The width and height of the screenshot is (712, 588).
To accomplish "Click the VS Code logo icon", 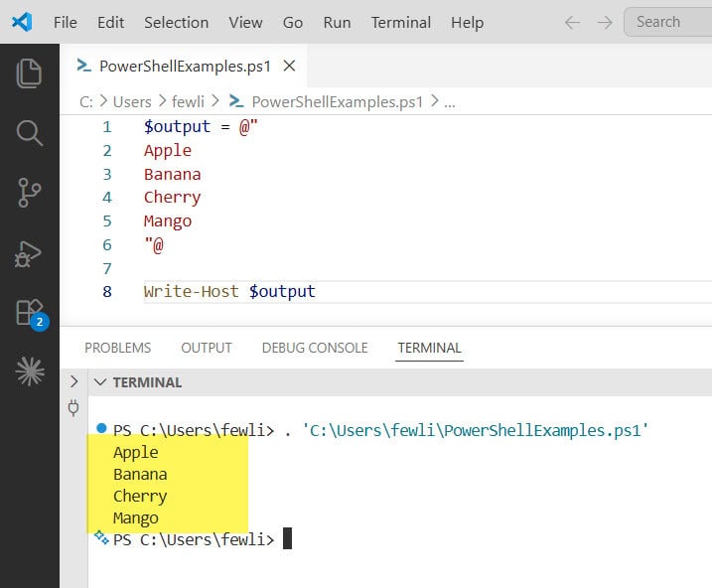I will pos(22,22).
